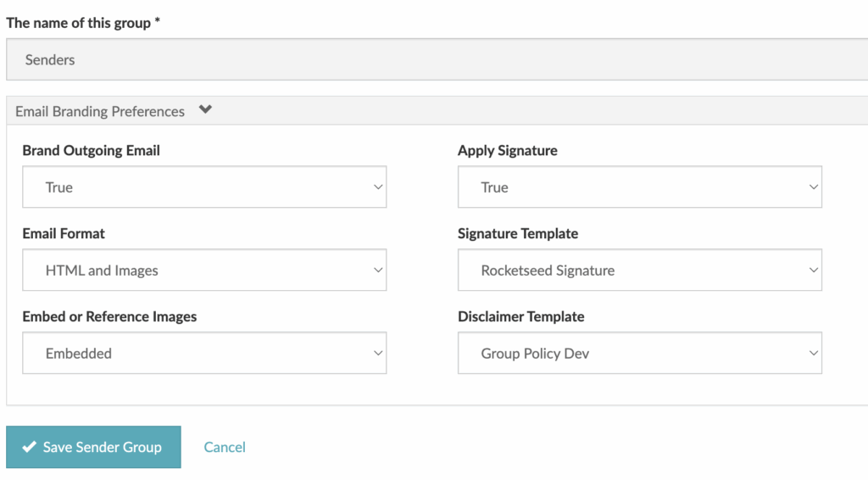
Task: Click the Signature Template label
Action: click(518, 233)
